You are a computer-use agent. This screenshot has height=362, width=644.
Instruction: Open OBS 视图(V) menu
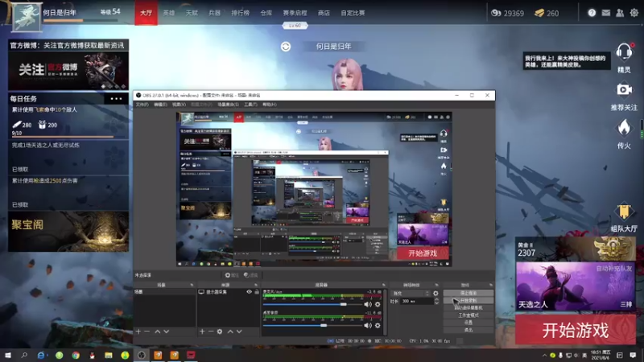pyautogui.click(x=179, y=105)
